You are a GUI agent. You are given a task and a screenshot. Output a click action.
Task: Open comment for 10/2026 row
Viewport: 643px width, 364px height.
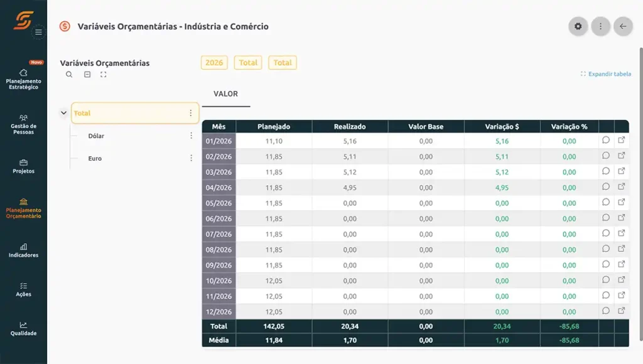(x=606, y=279)
